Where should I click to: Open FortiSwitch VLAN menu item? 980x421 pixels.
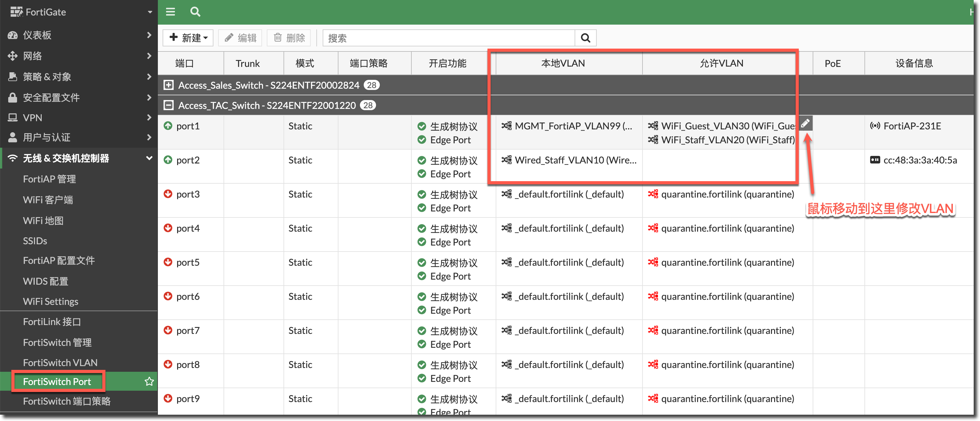tap(60, 362)
